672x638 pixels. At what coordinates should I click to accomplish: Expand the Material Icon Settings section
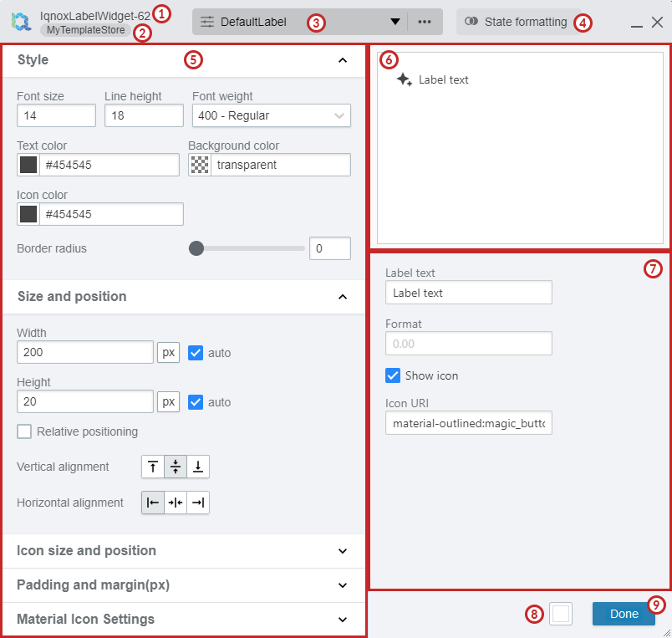click(x=342, y=620)
